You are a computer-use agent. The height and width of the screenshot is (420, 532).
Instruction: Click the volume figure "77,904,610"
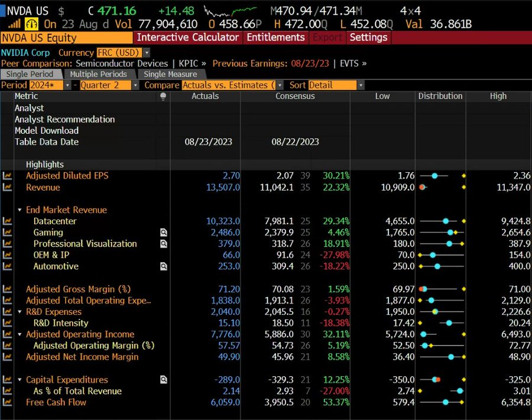coord(168,24)
